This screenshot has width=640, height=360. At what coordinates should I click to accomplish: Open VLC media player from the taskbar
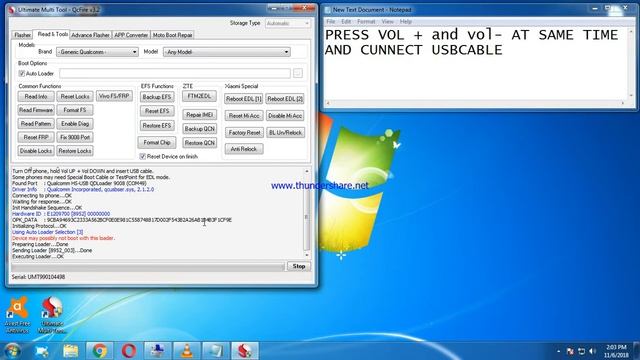(x=187, y=351)
